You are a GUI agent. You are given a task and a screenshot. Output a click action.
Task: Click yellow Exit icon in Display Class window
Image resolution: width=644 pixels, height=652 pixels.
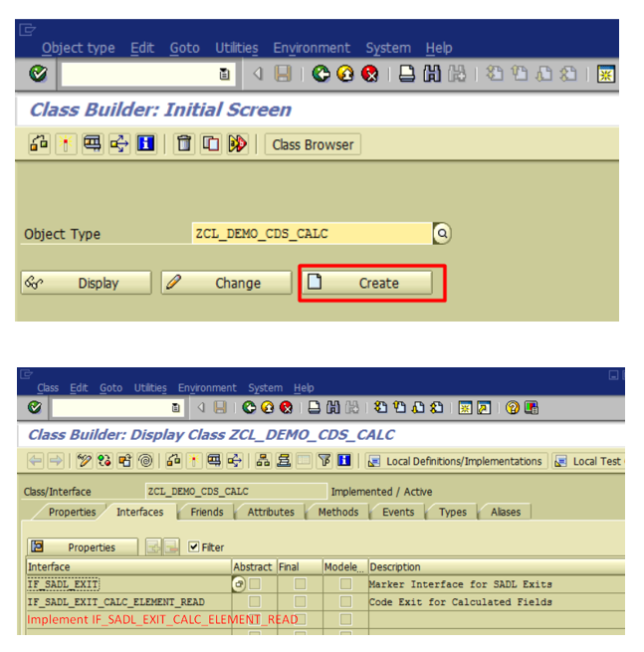point(268,407)
